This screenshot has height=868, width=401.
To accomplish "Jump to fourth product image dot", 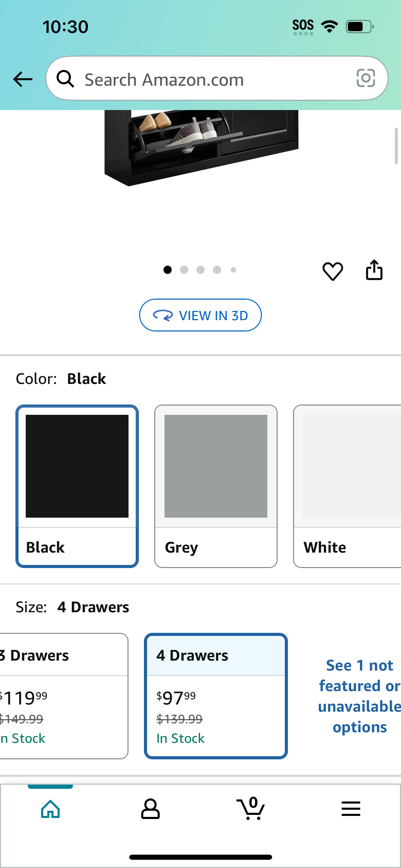I will [x=217, y=270].
